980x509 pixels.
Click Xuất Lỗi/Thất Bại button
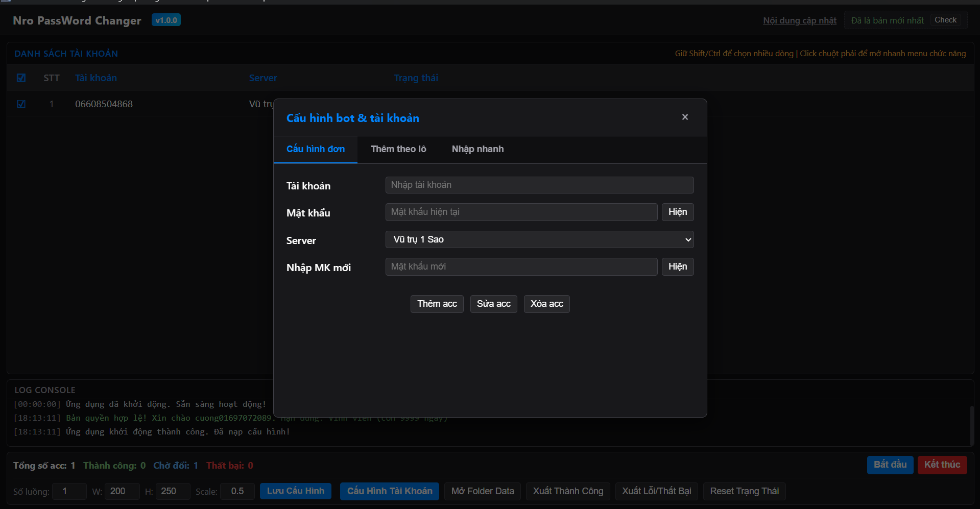(x=657, y=491)
